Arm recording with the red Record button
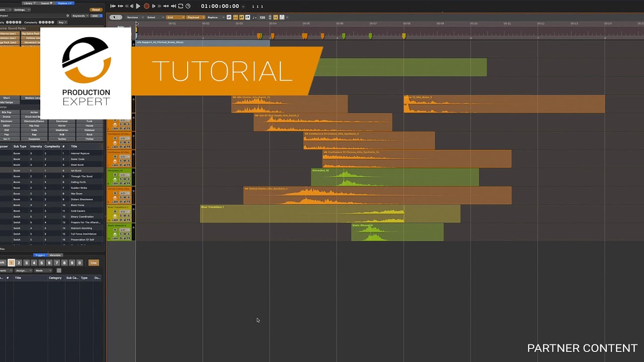Viewport: 644px width, 362px height. click(x=146, y=6)
